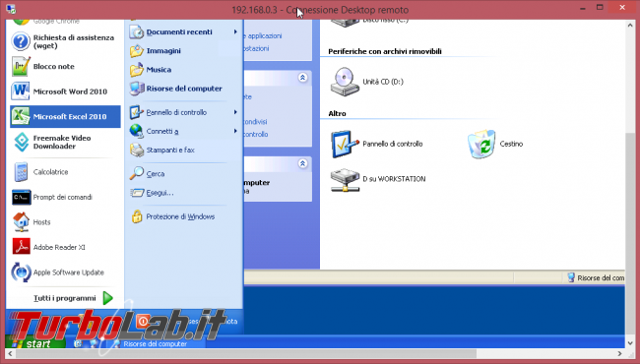Expand Pannello di controllo submenu in Start

[235, 112]
